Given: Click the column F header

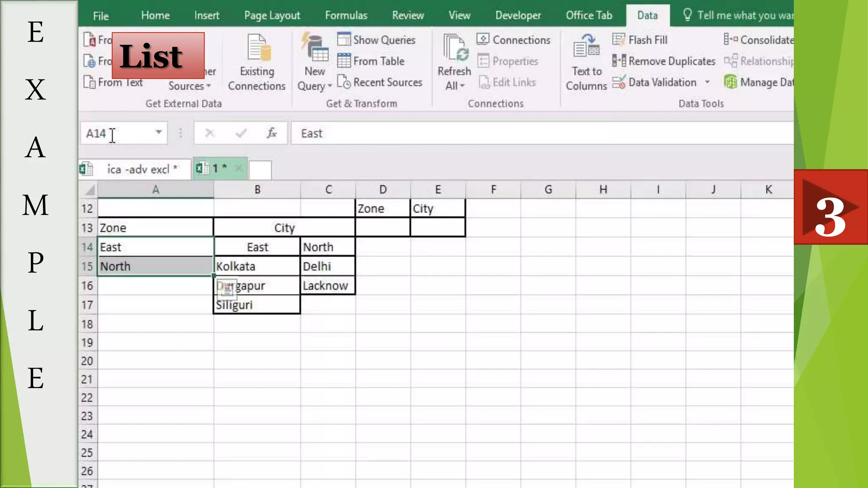Looking at the screenshot, I should [x=493, y=190].
